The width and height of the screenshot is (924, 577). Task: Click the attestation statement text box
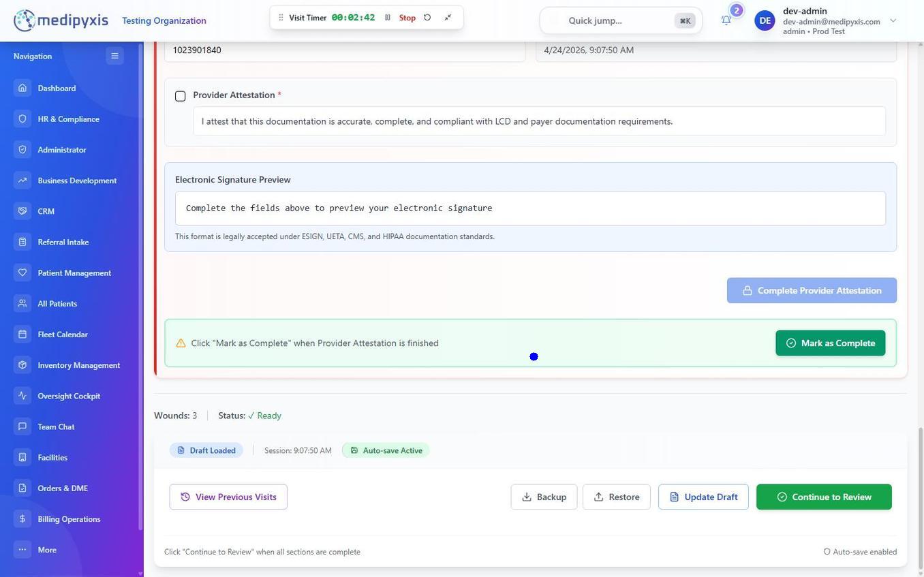point(539,121)
